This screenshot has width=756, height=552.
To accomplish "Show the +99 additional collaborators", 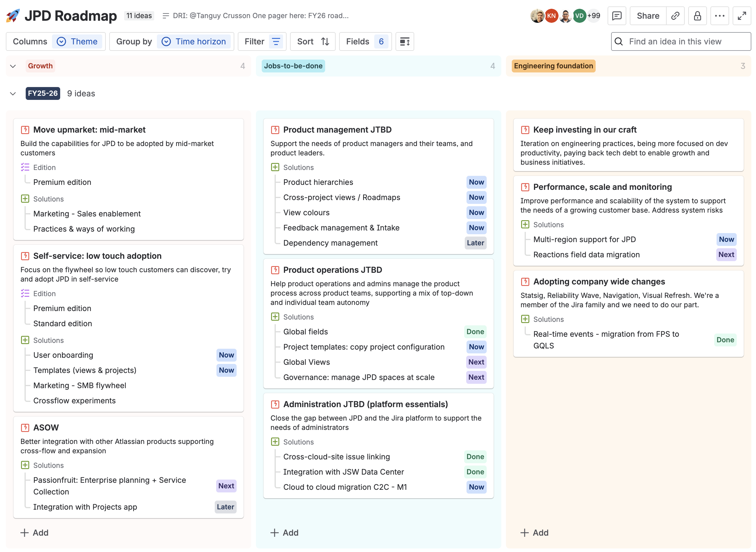I will [594, 16].
